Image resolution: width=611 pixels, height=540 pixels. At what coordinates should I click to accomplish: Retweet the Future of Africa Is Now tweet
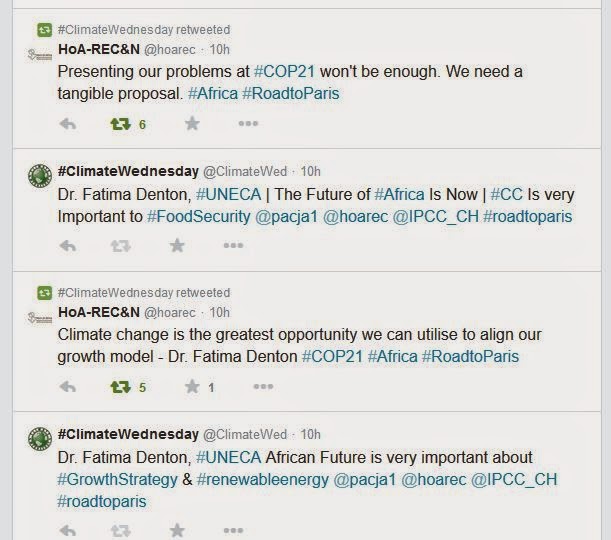pos(121,245)
